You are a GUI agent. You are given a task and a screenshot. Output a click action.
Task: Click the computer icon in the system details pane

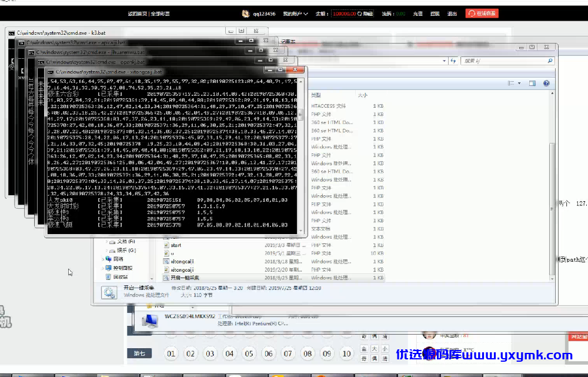click(150, 321)
